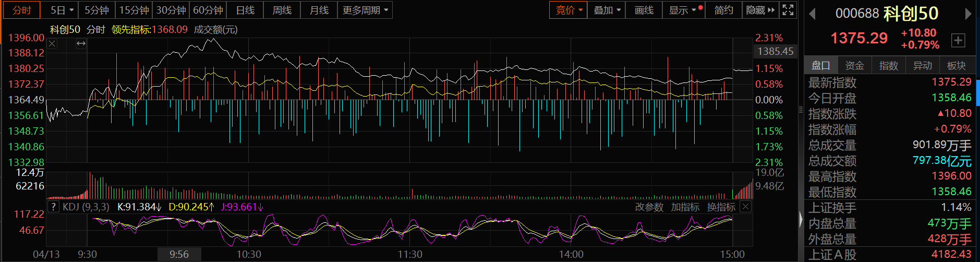Open the 更多周期 dropdown
Screen dimensions: 980x262
point(365,10)
